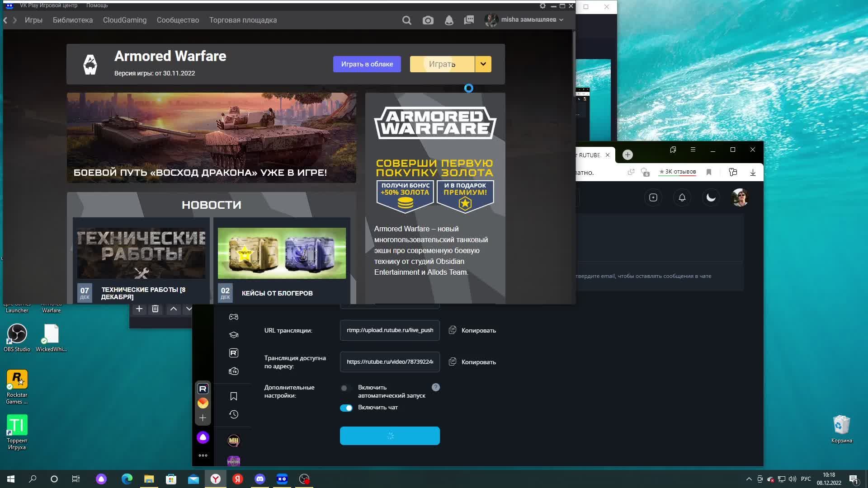Click the 'Играть в облаке' button
868x488 pixels.
(x=367, y=64)
